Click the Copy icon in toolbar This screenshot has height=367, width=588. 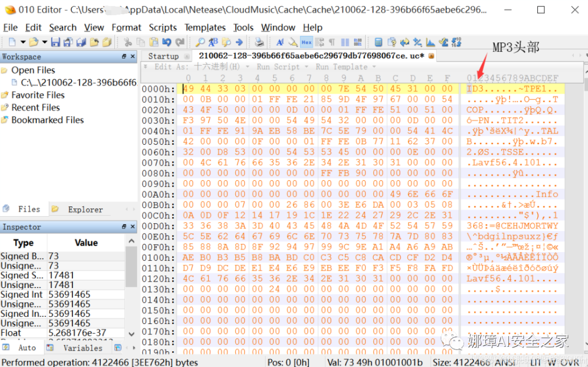click(x=141, y=42)
